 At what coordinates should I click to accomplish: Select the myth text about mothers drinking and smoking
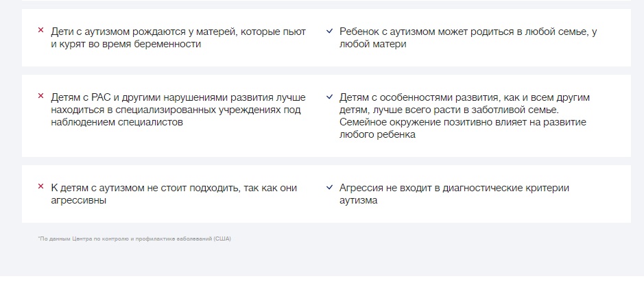[x=178, y=38]
